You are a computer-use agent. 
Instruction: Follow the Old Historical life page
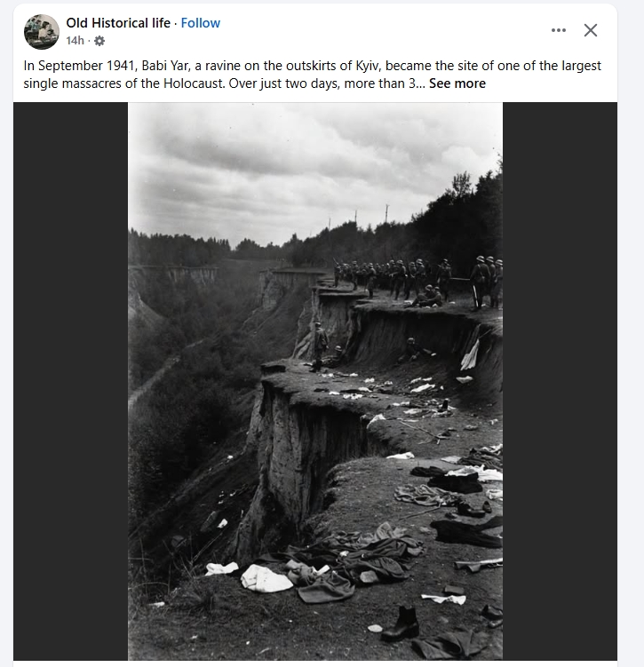pyautogui.click(x=201, y=23)
